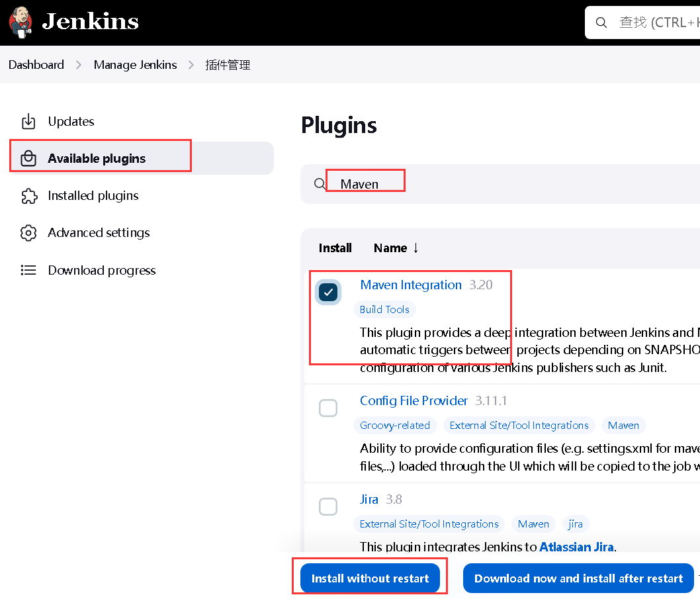Open Manage Jenkins breadcrumb
This screenshot has width=700, height=599.
point(135,65)
